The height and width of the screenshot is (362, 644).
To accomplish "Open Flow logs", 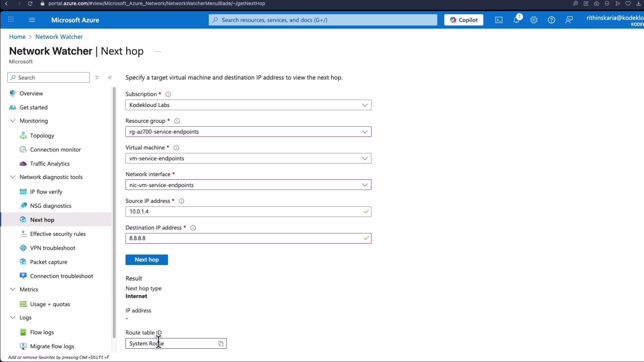I will (42, 332).
